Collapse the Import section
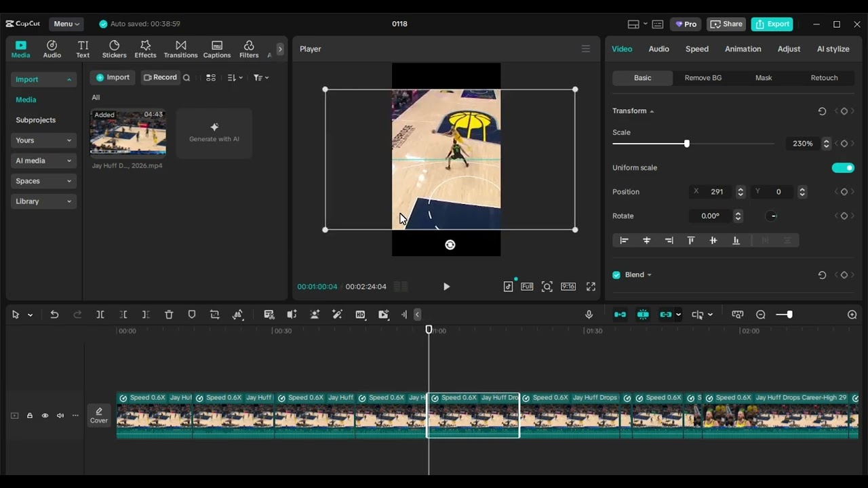Viewport: 868px width, 488px height. 43,79
